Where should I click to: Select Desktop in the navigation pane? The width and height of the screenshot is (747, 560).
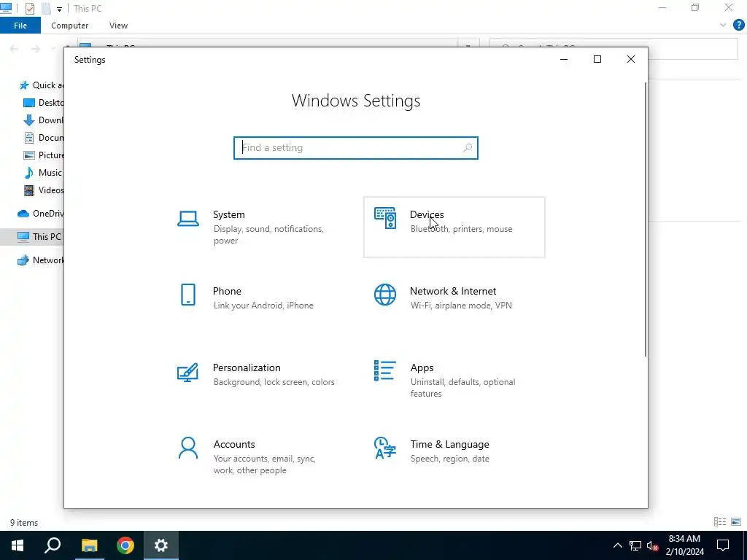(43, 102)
